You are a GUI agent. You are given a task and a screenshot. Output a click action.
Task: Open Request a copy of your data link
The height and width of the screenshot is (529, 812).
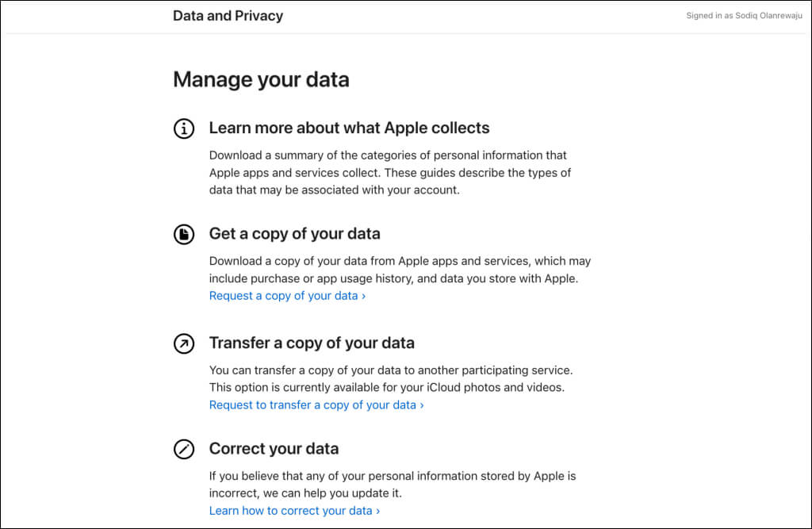pos(287,296)
